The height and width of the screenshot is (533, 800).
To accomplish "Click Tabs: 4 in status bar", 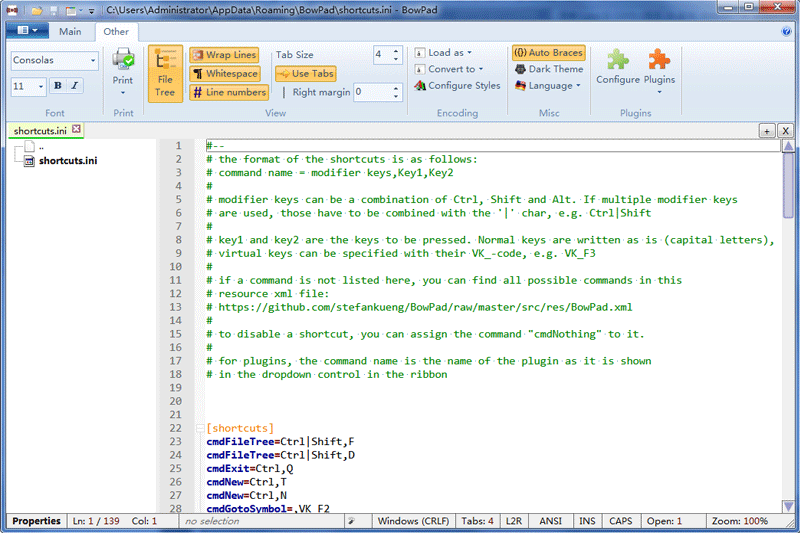I will pyautogui.click(x=477, y=521).
